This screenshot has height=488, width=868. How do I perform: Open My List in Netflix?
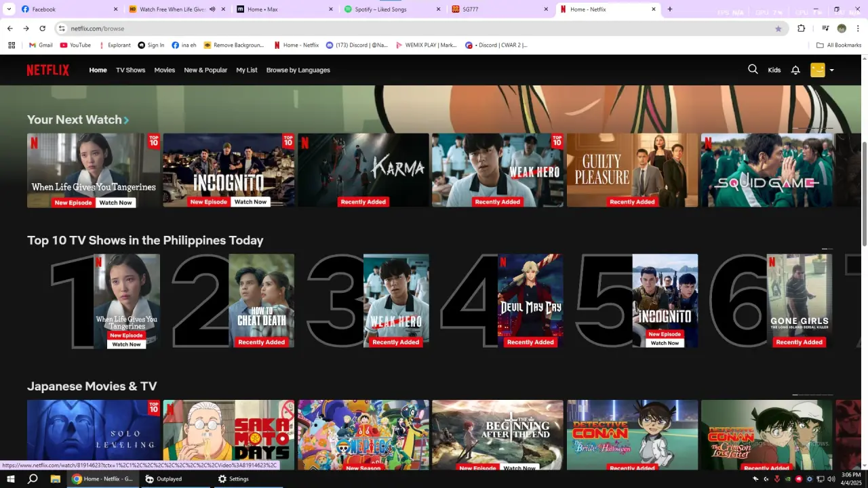tap(247, 70)
